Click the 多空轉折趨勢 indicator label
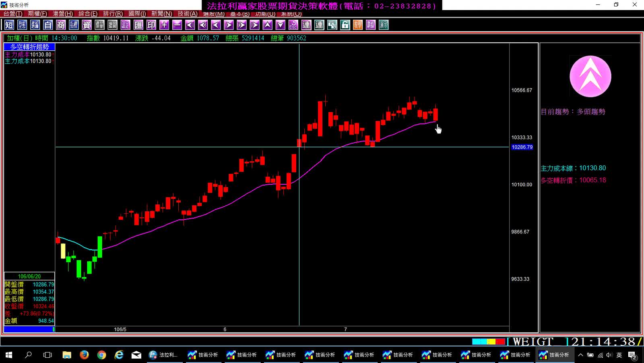 click(x=29, y=47)
